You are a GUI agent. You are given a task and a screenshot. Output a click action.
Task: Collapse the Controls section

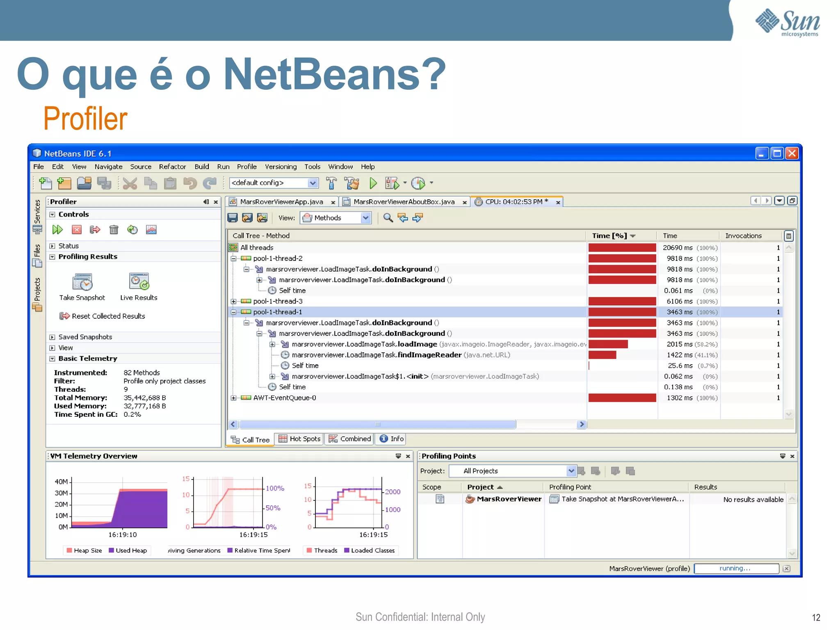point(52,215)
